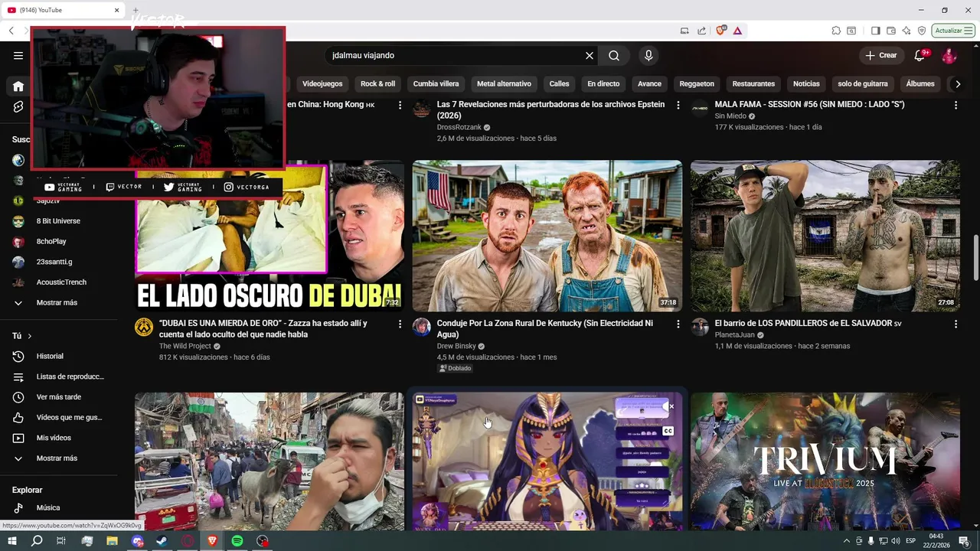The image size is (980, 551).
Task: Play the Trivium Live at Bloodstock thumbnail
Action: click(x=825, y=461)
